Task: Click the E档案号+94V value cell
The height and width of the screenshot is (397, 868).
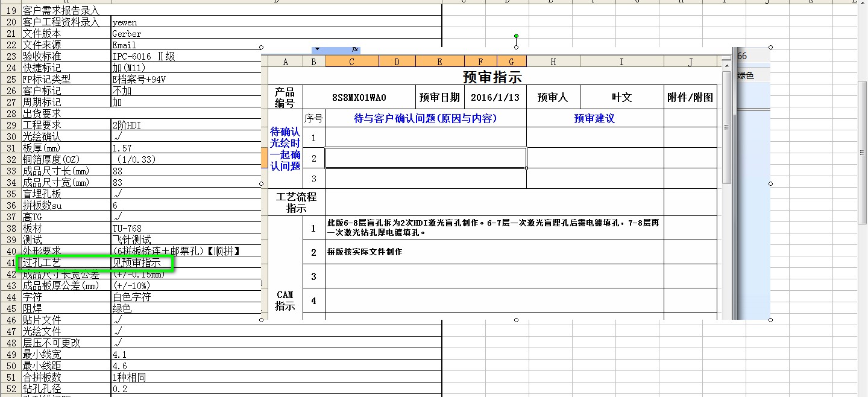Action: coord(187,79)
